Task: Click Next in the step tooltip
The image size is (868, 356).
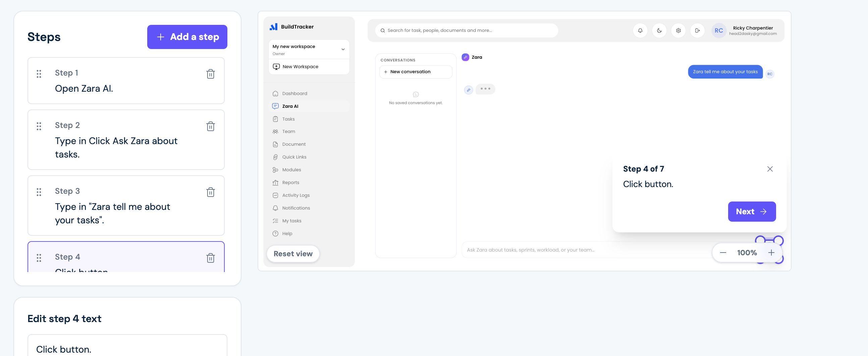Action: point(752,212)
